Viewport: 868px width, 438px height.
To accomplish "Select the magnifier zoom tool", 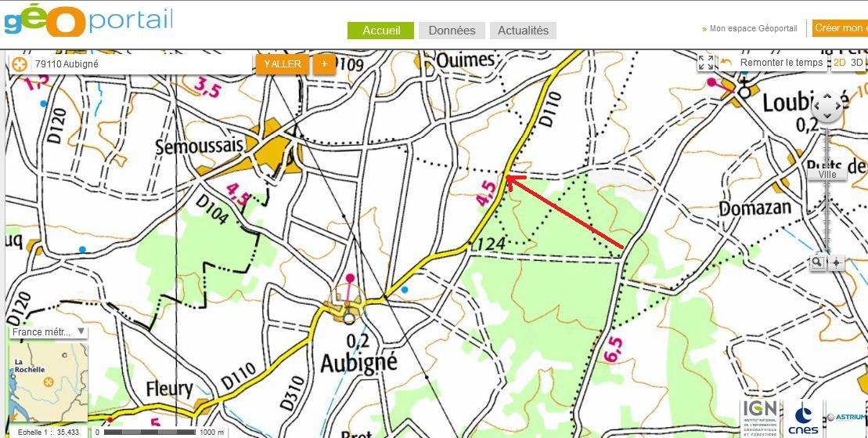I will click(x=817, y=263).
